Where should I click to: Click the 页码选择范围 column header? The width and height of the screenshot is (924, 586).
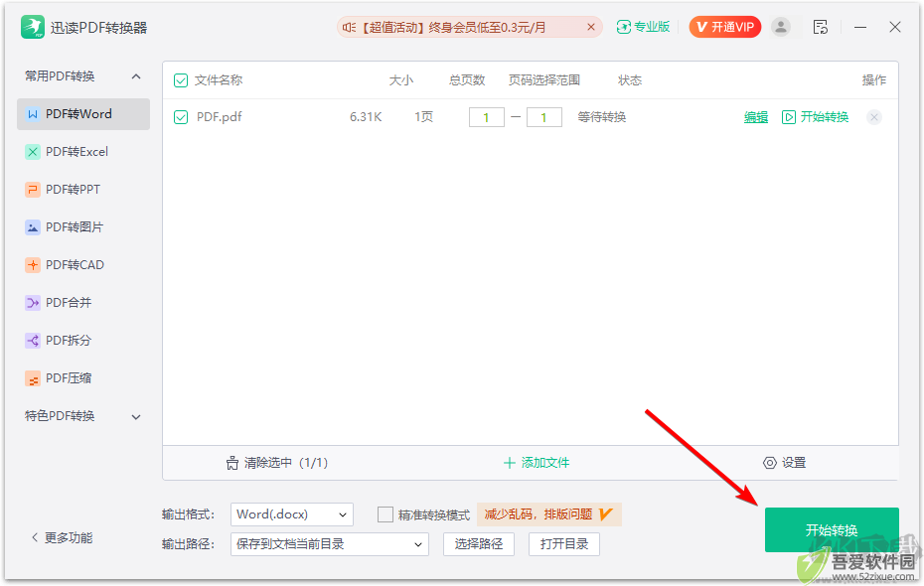(x=543, y=80)
